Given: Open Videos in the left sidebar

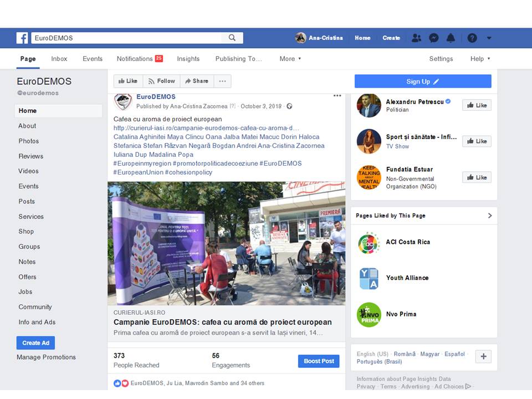Looking at the screenshot, I should coord(28,171).
